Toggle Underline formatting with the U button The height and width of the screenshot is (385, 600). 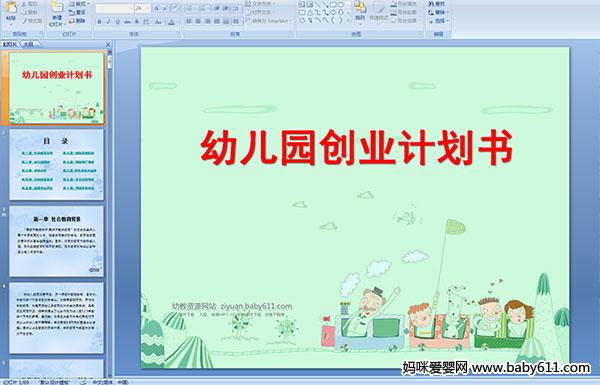click(117, 22)
